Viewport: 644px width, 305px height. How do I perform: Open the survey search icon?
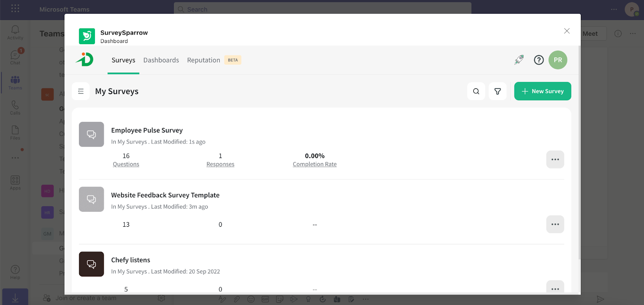pyautogui.click(x=476, y=91)
